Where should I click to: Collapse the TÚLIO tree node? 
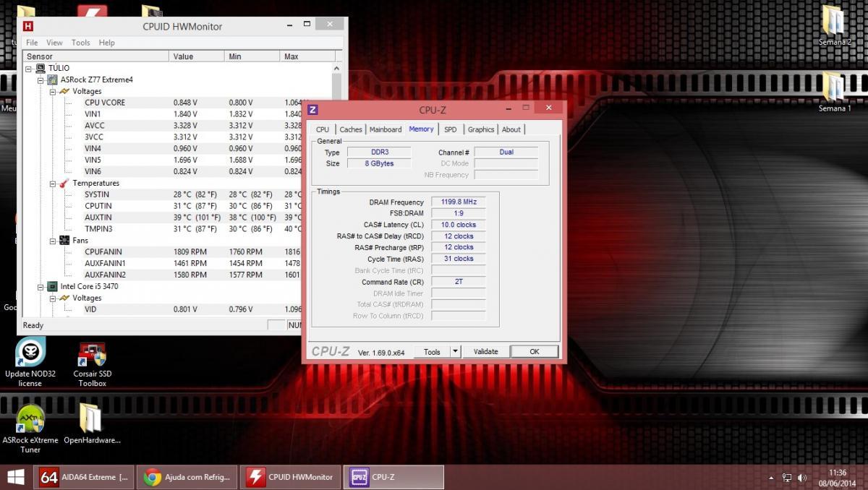pyautogui.click(x=29, y=68)
